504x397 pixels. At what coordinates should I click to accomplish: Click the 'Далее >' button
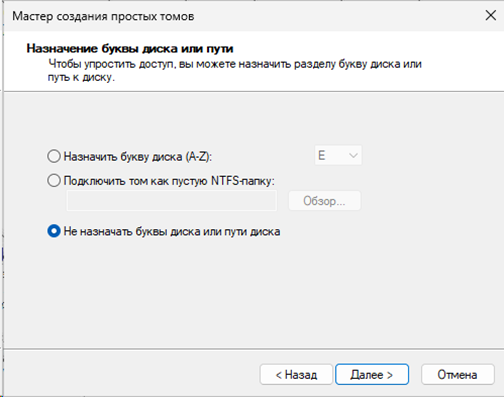tap(372, 374)
